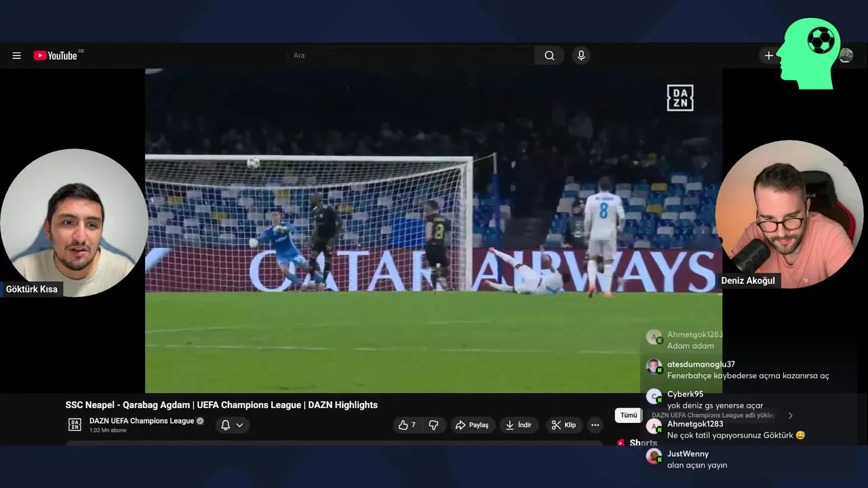Screen dimensions: 868x488
Task: Click chat message 'alan açsın yayın'
Action: 697,465
